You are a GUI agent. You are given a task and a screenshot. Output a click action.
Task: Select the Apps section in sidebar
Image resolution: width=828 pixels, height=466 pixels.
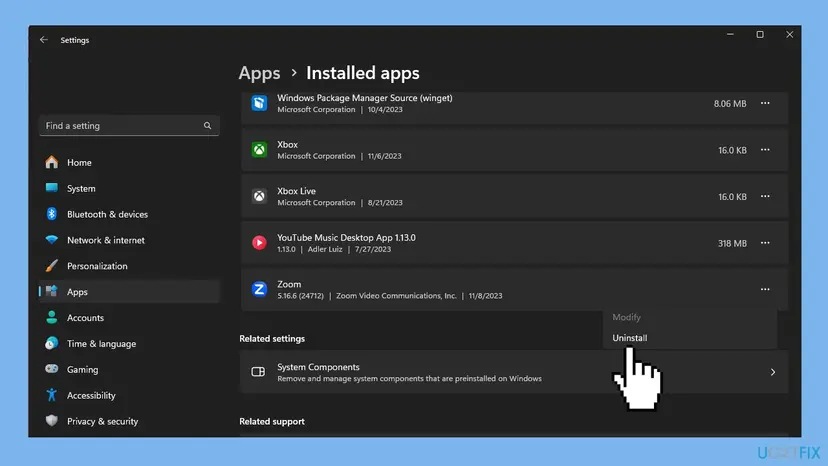pyautogui.click(x=129, y=292)
